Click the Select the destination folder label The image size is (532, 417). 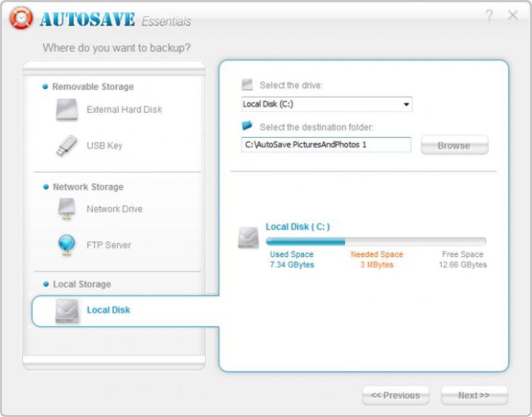pyautogui.click(x=317, y=127)
